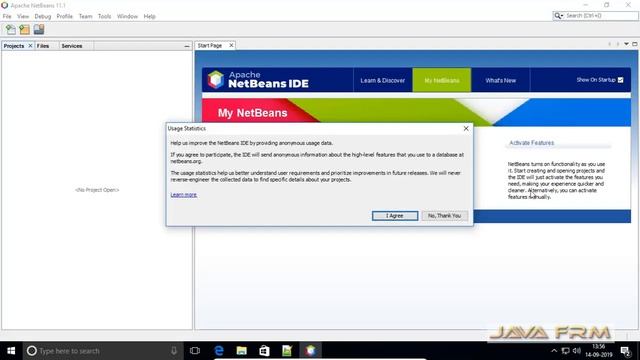Click the New File toolbar icon
Viewport: 640px width, 360px height.
point(10,29)
